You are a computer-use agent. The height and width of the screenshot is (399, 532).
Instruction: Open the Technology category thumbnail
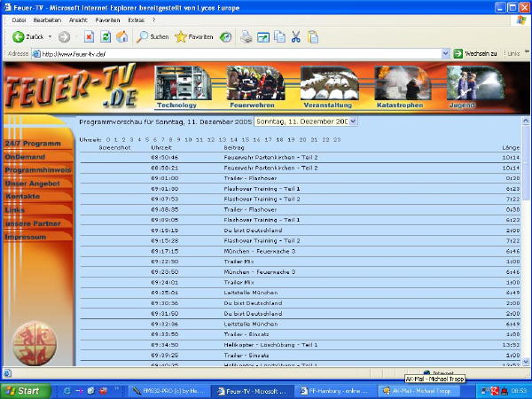click(183, 83)
